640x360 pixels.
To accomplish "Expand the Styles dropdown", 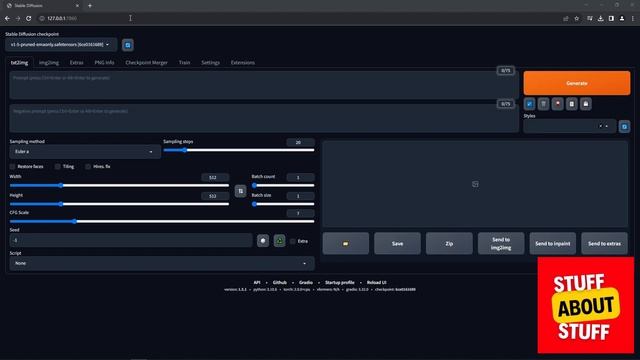I will pyautogui.click(x=607, y=127).
